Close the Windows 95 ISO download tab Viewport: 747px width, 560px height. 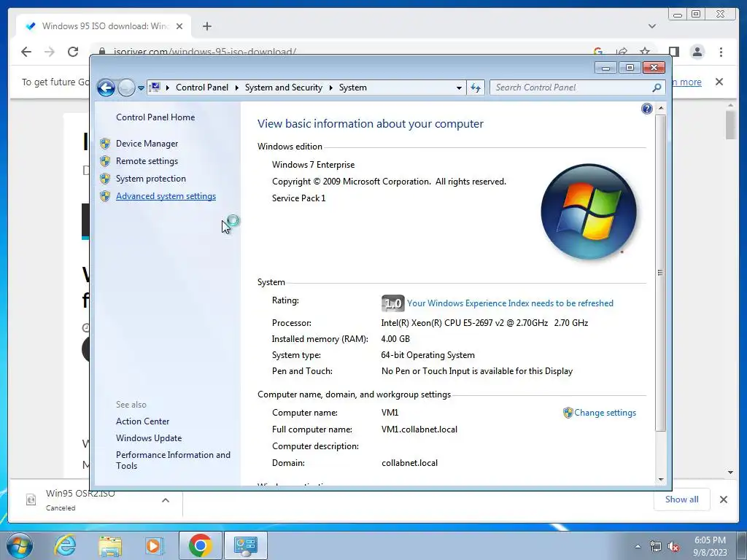(179, 26)
